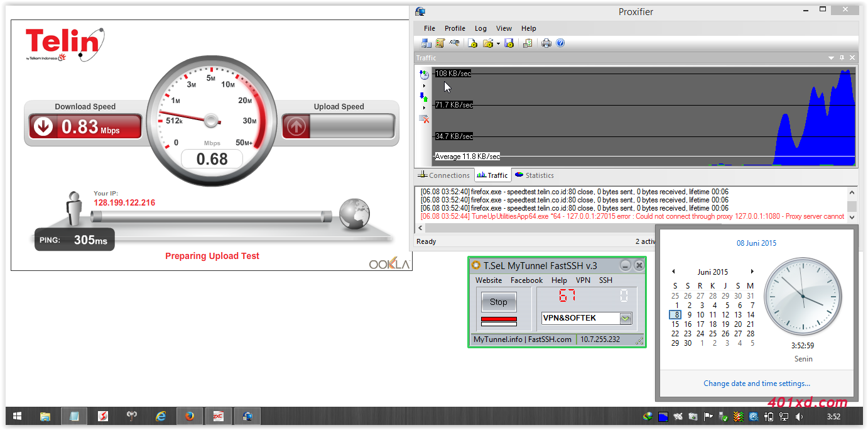
Task: Open the Log menu in Proxifier
Action: coord(480,28)
